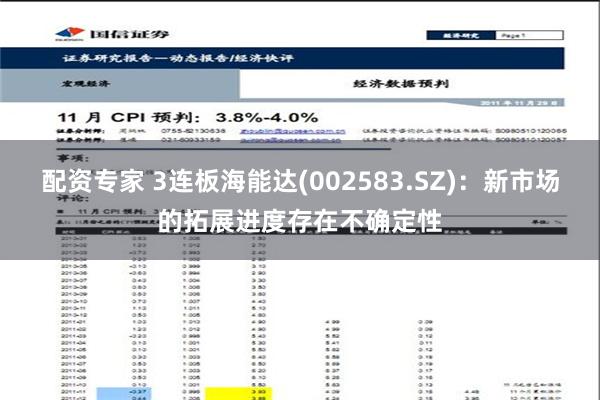Image resolution: width=600 pixels, height=400 pixels.
Task: Click the report date 2011年11月29日
Action: pyautogui.click(x=518, y=103)
